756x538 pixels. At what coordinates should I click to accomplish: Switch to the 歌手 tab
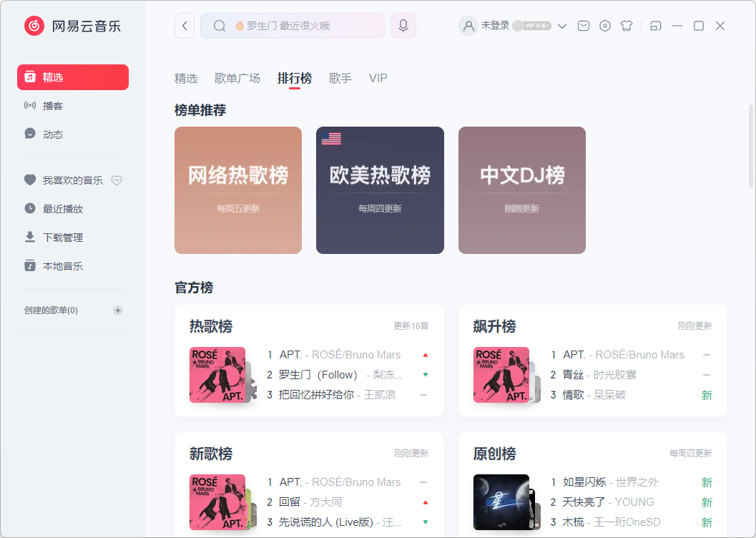[340, 78]
